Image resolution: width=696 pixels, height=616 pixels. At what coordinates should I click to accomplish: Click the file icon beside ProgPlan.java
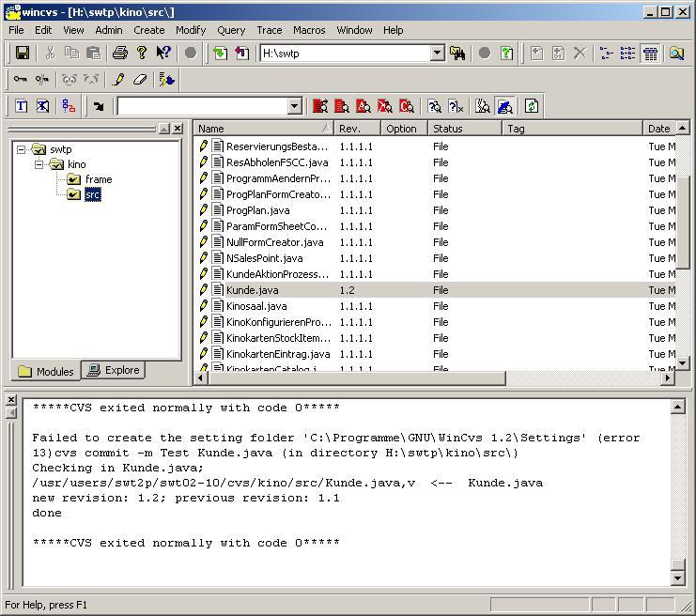[218, 210]
